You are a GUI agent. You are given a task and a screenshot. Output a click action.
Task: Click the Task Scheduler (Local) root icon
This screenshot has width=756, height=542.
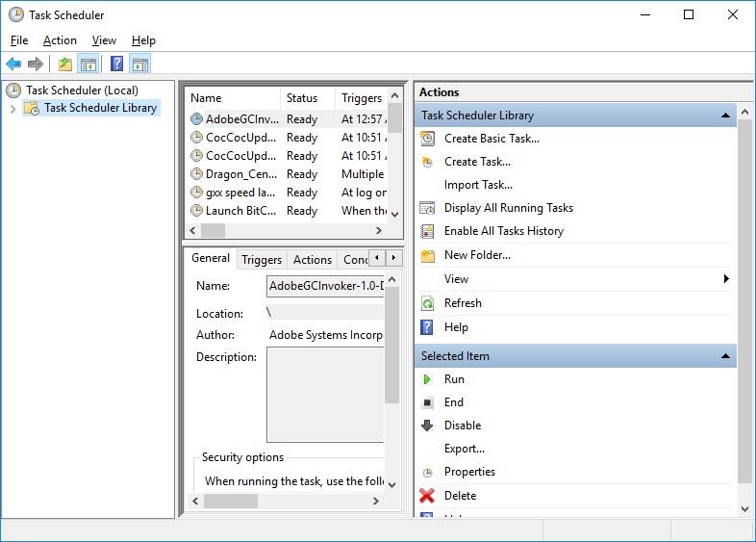tap(13, 90)
